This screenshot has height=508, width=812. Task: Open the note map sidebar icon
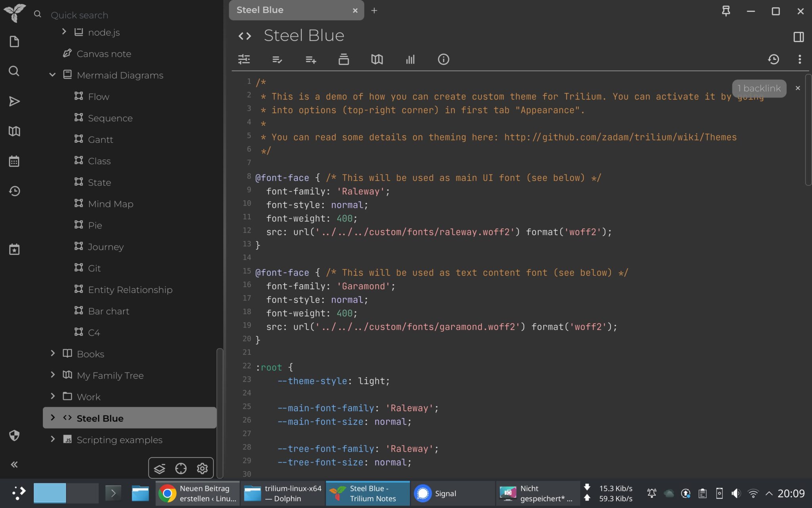(14, 131)
